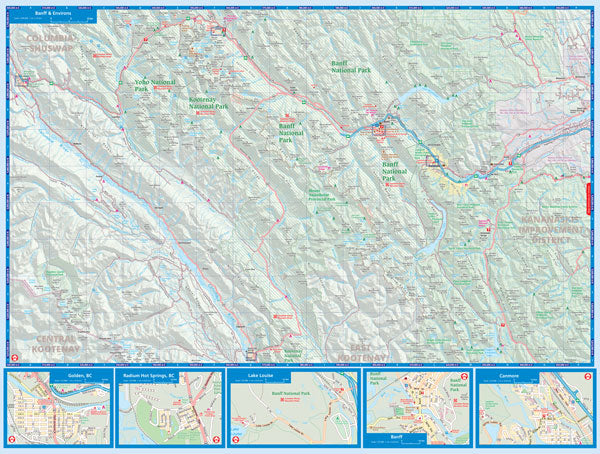This screenshot has height=454, width=600.
Task: Click the compass icon in the Radium Hot Springs inset
Action: (217, 440)
